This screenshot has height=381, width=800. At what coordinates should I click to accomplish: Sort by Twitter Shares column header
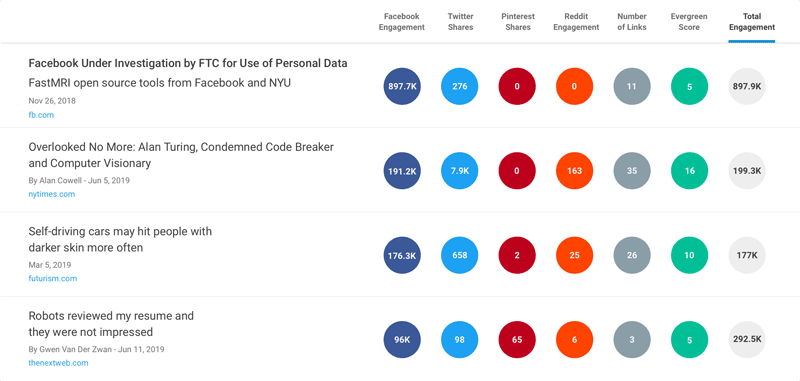(460, 22)
